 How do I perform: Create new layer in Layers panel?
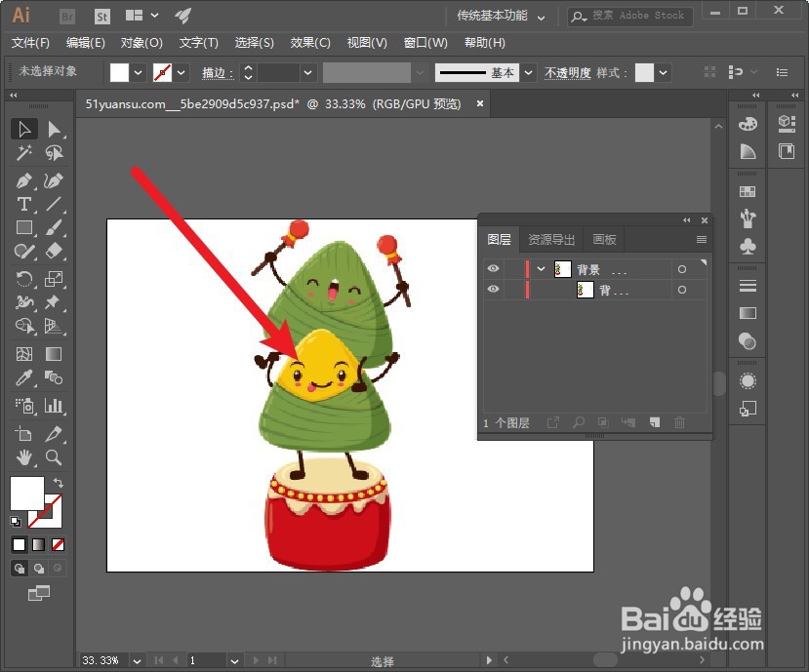(x=655, y=423)
